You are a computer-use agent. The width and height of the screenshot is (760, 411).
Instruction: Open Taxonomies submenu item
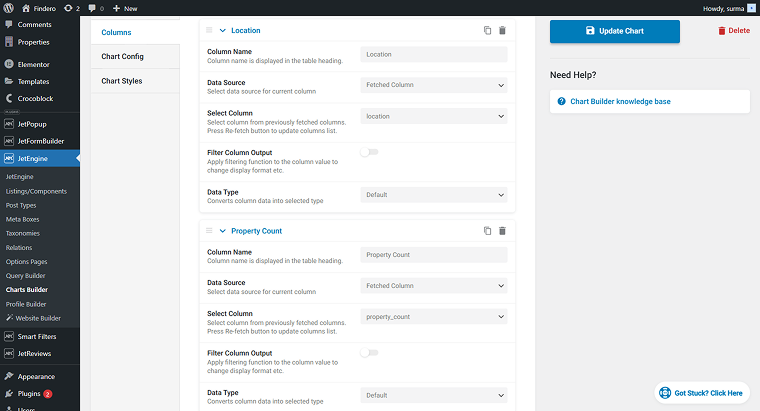[x=23, y=233]
